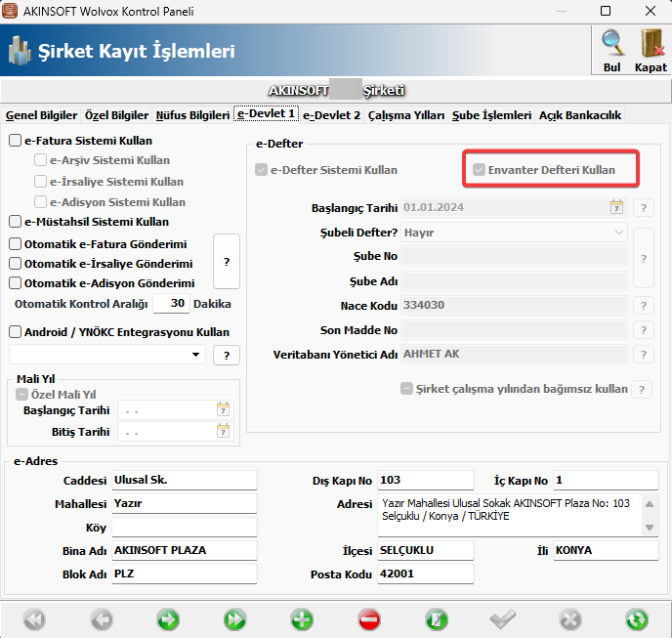Open Şube İşlemleri tab
672x638 pixels.
pyautogui.click(x=491, y=115)
